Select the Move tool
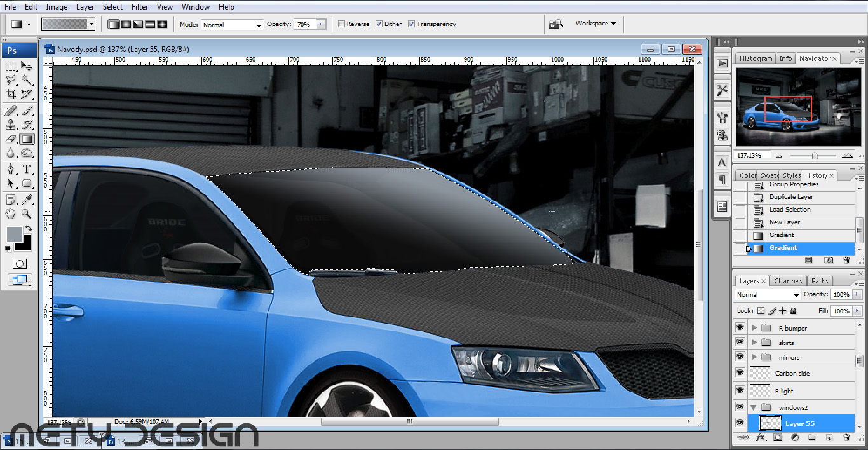This screenshot has width=868, height=450. click(x=27, y=66)
